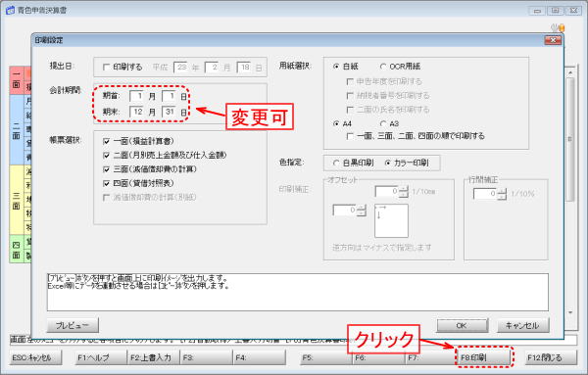588x375 pixels.
Task: Click the 申告年度を印刷する checkbox
Action: point(350,81)
